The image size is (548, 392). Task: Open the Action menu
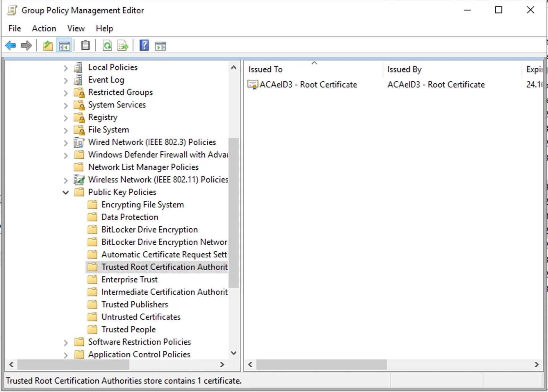click(x=44, y=28)
